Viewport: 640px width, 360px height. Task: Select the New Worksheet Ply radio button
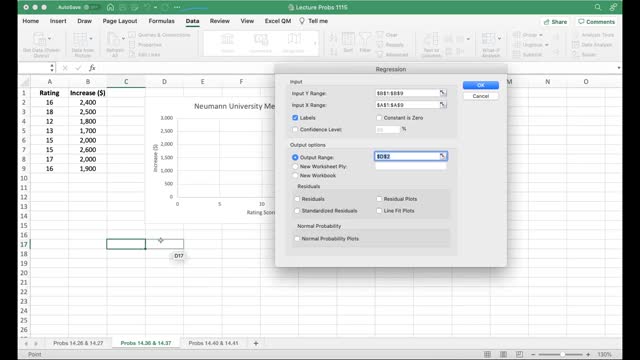pos(295,167)
